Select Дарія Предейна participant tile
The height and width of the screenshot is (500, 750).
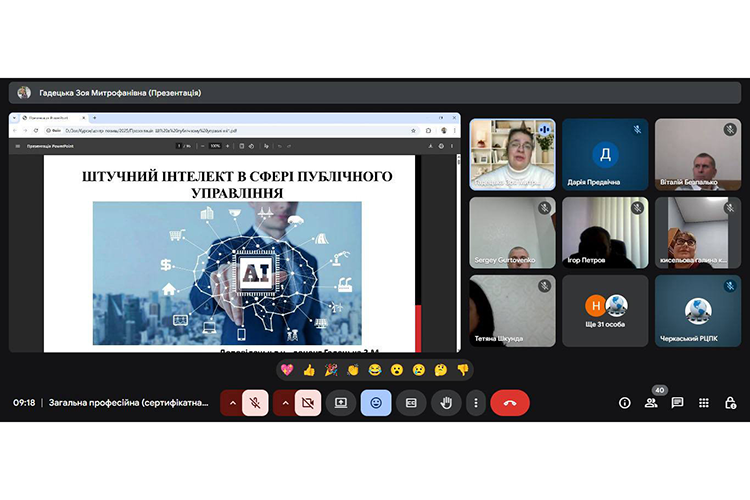coord(605,154)
